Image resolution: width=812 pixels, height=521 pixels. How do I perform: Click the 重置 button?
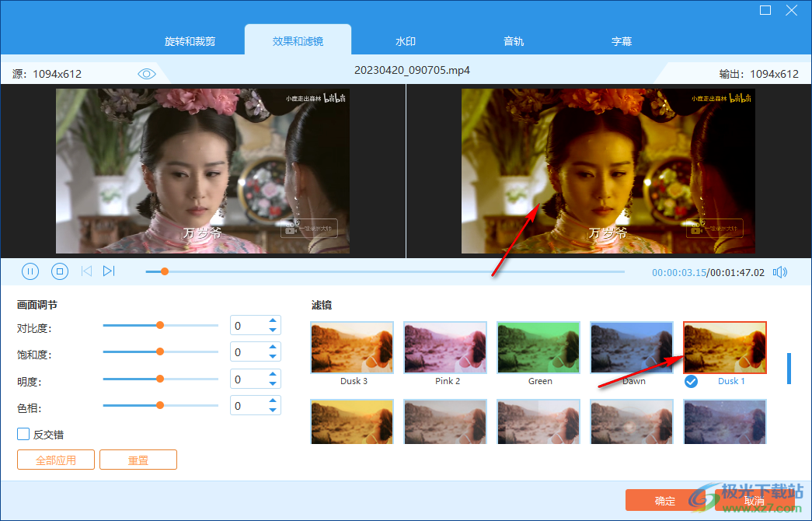pos(138,460)
